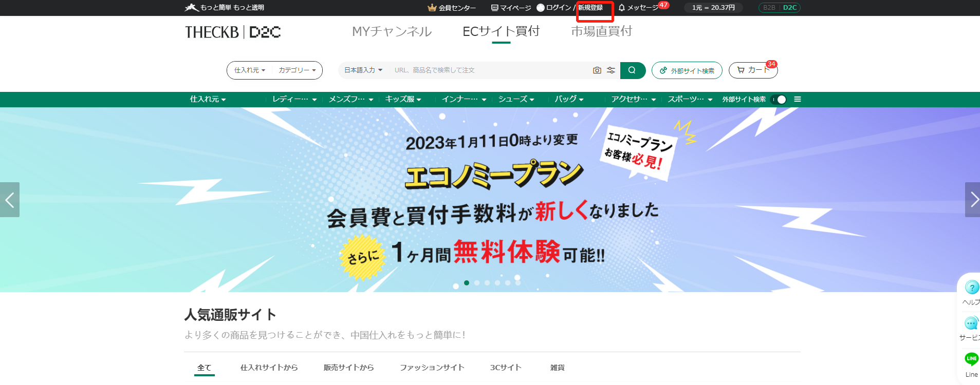Expand the 日本語入力 language dropdown
This screenshot has height=385, width=980.
point(363,70)
